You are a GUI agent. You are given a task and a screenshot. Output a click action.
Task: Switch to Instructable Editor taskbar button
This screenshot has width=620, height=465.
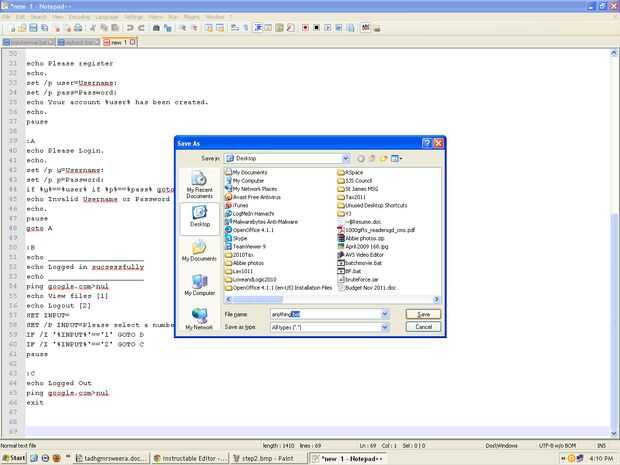pyautogui.click(x=191, y=458)
